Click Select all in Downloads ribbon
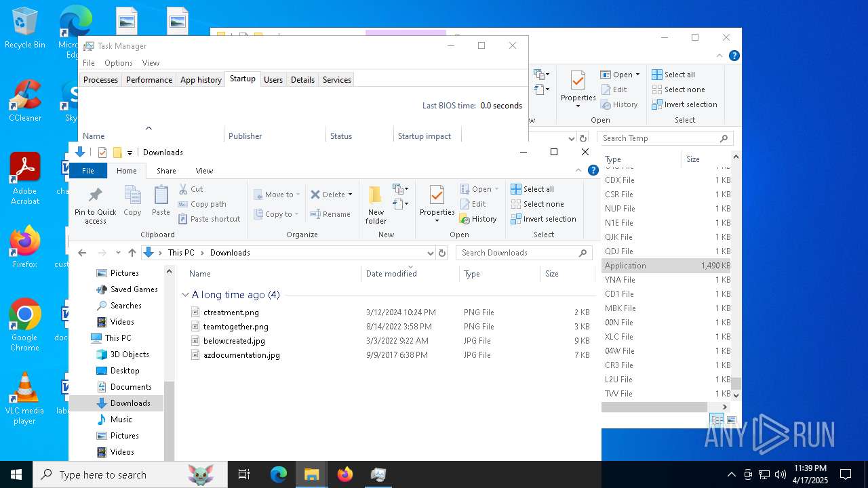The height and width of the screenshot is (488, 868). tap(532, 189)
